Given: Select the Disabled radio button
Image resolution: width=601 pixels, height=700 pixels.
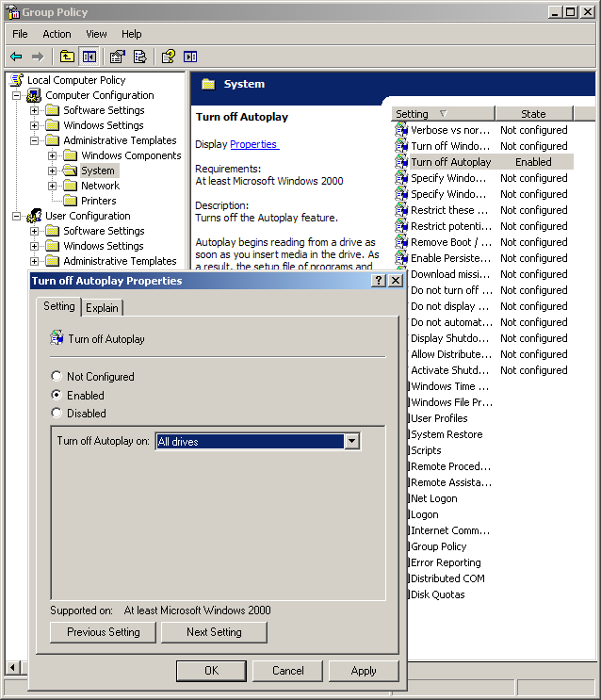Looking at the screenshot, I should pyautogui.click(x=57, y=414).
